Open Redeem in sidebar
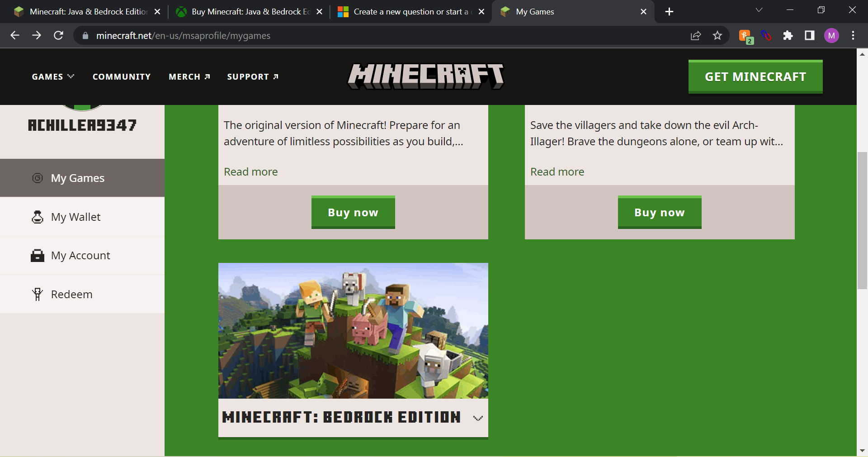Viewport: 868px width, 457px height. [x=82, y=294]
